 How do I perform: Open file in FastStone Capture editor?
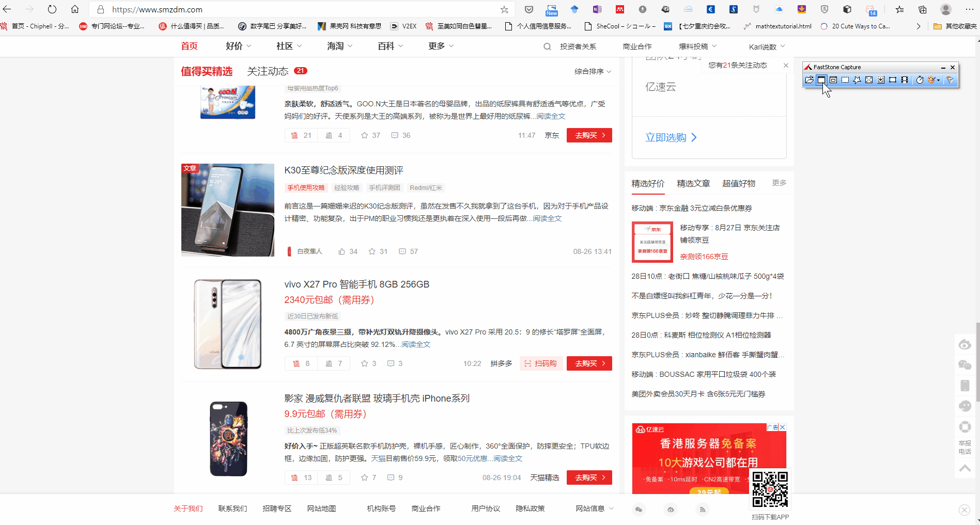(x=809, y=80)
